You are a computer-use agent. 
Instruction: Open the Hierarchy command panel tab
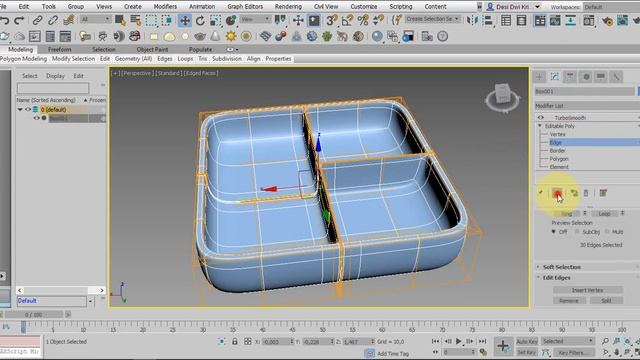pyautogui.click(x=570, y=76)
